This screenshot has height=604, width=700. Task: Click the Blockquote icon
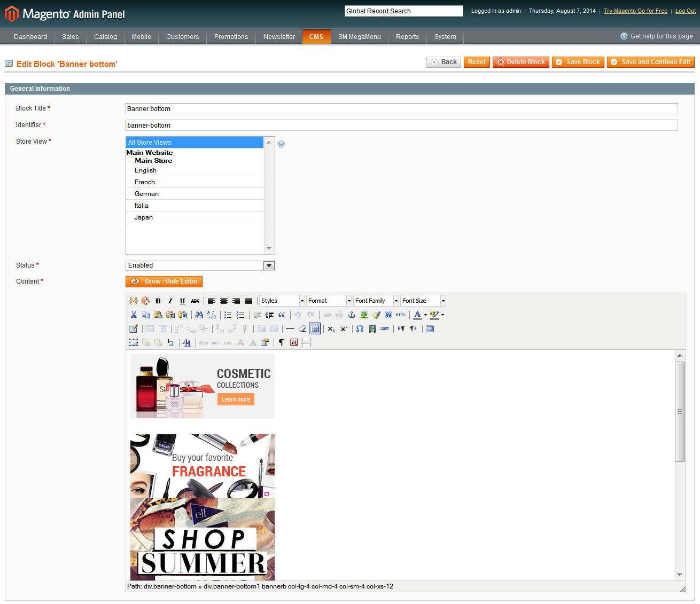coord(282,315)
